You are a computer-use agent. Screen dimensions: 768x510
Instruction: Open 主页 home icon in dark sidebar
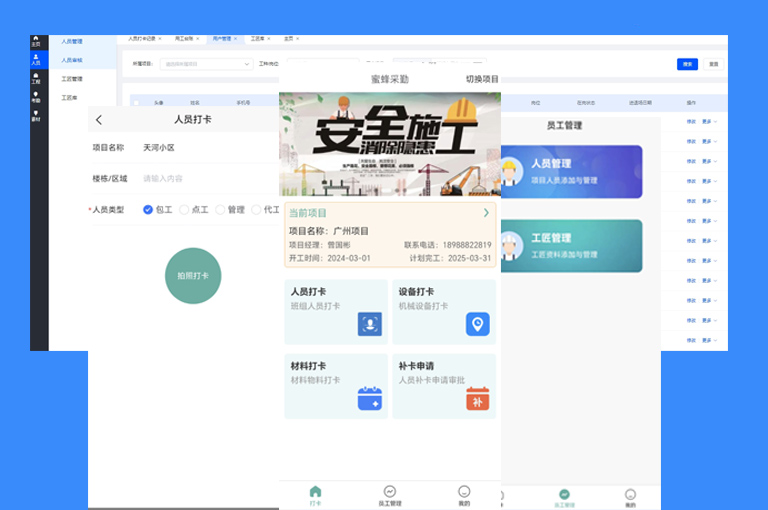pos(36,41)
